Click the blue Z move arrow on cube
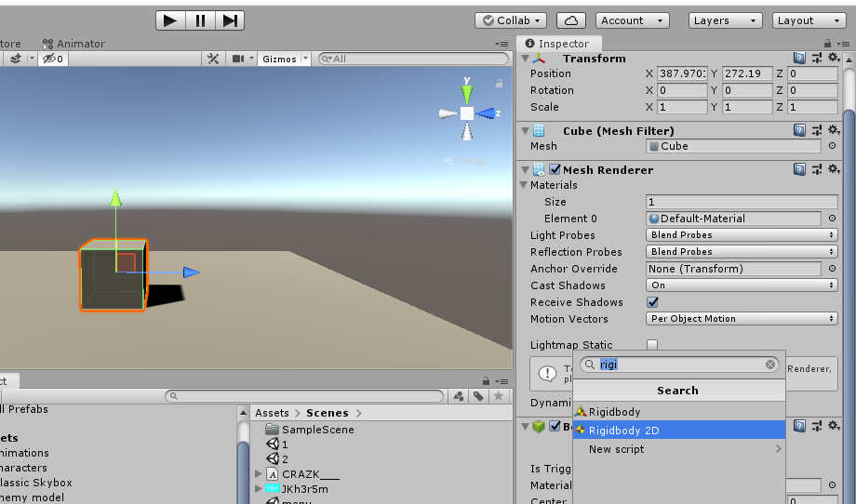856x504 pixels. pos(191,272)
